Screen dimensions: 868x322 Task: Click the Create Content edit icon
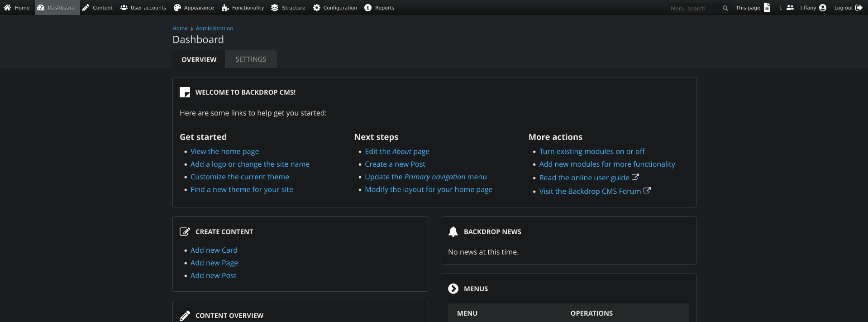coord(185,231)
